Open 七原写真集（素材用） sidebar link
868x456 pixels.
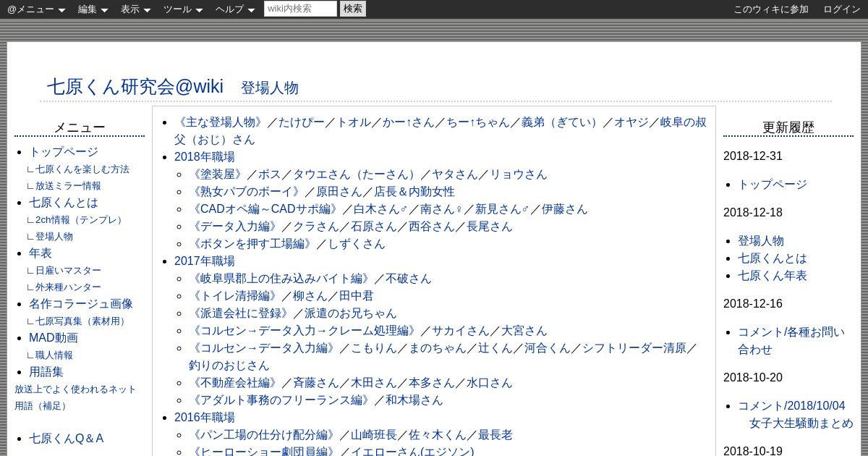pos(82,321)
